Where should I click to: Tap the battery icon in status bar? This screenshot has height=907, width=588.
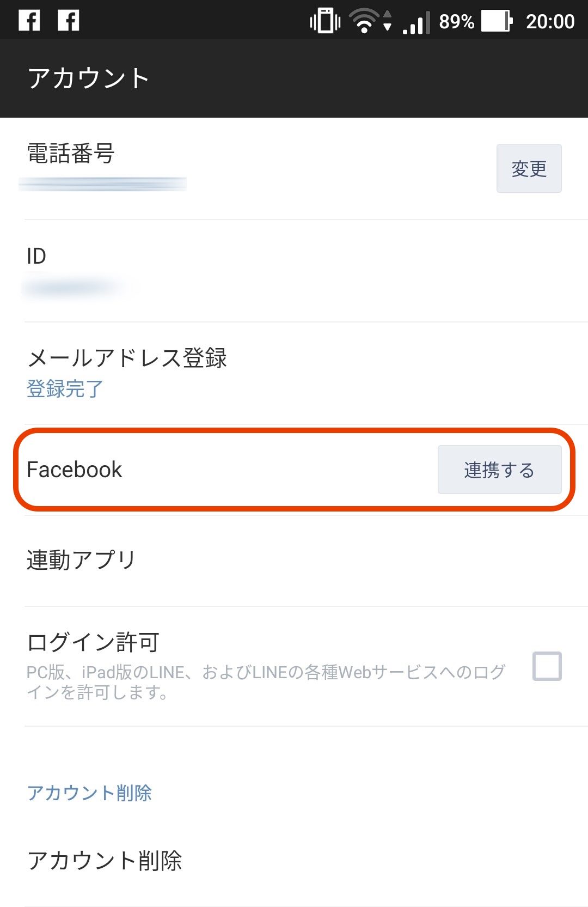pyautogui.click(x=497, y=21)
